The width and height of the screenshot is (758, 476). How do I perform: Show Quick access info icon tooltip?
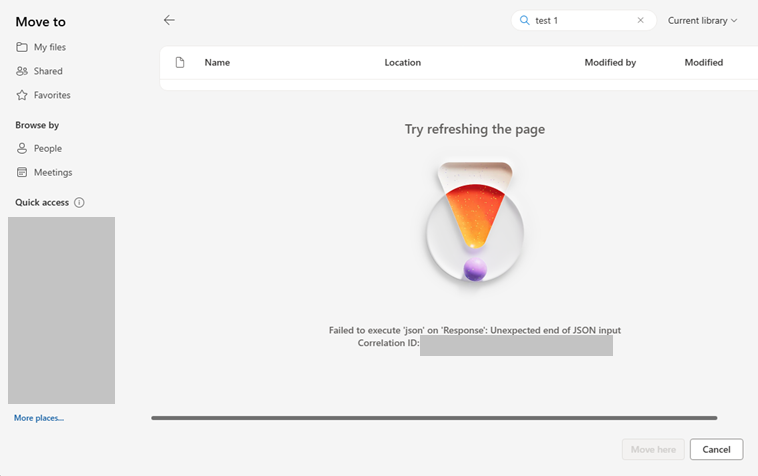[79, 202]
